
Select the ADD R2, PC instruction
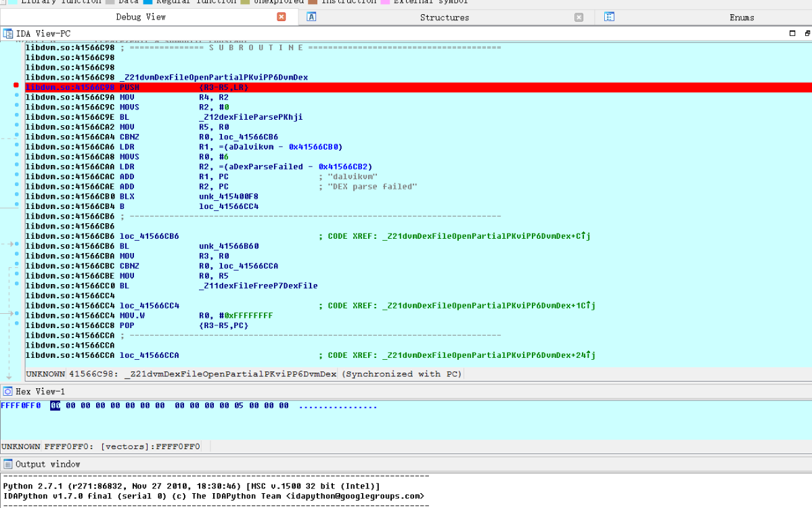pos(174,187)
